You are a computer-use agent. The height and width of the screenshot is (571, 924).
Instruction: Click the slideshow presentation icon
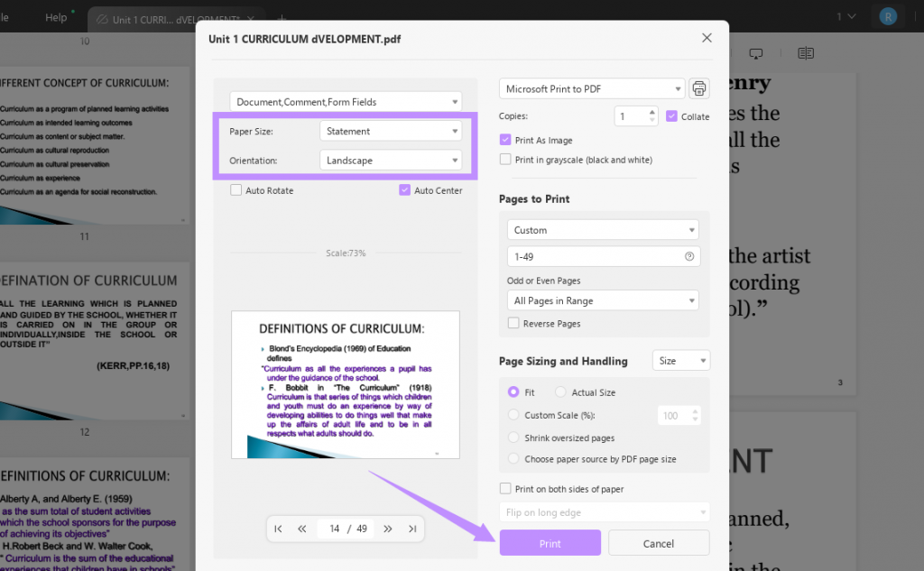pyautogui.click(x=756, y=53)
